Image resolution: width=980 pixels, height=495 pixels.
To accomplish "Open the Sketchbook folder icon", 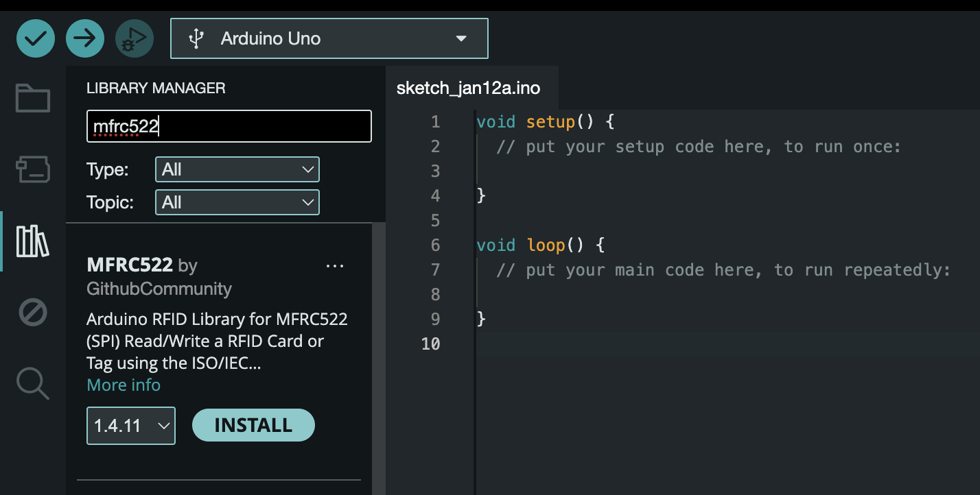I will tap(33, 98).
